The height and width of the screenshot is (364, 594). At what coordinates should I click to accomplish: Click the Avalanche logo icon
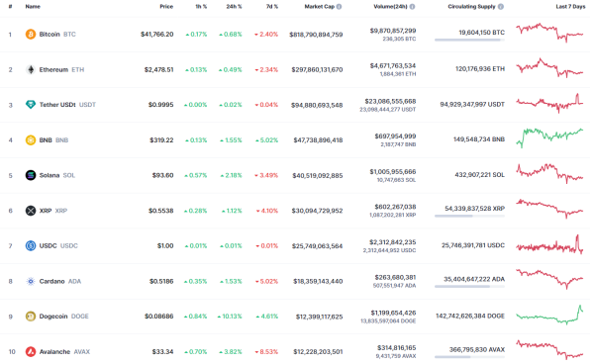click(x=31, y=351)
